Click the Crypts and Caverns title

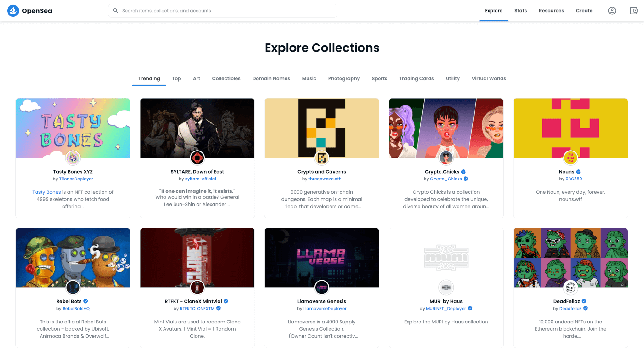(x=322, y=172)
